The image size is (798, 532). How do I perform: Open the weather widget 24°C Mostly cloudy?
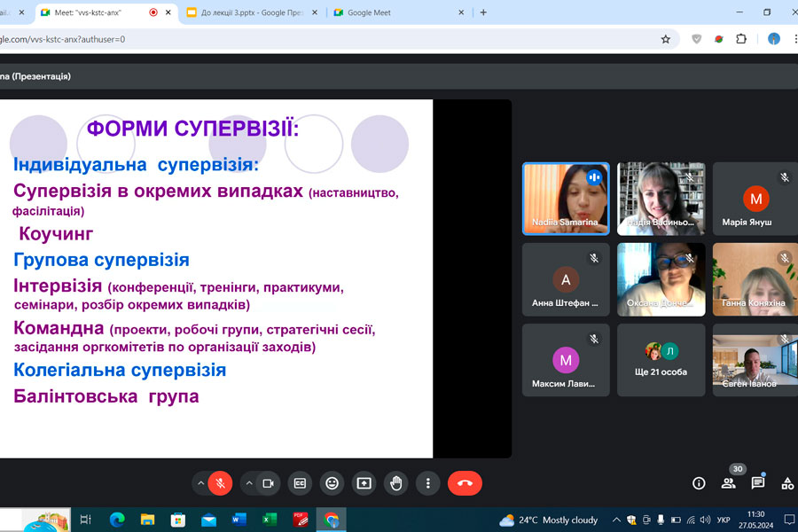[x=548, y=520]
